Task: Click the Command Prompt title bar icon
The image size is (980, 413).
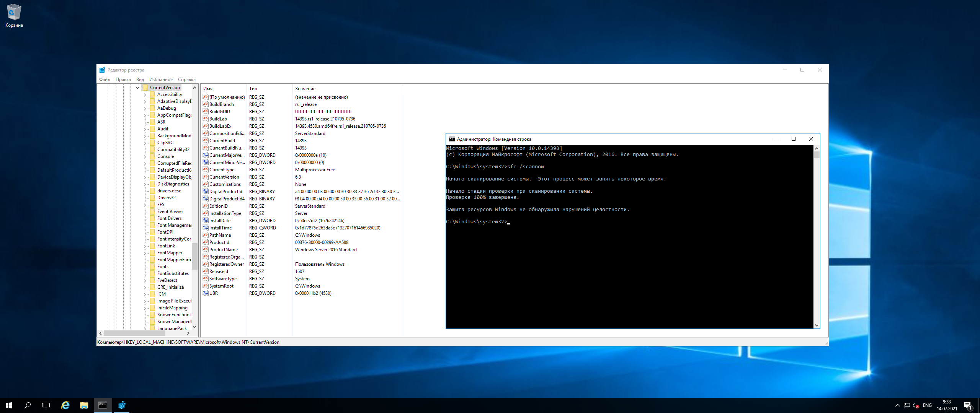Action: point(452,139)
